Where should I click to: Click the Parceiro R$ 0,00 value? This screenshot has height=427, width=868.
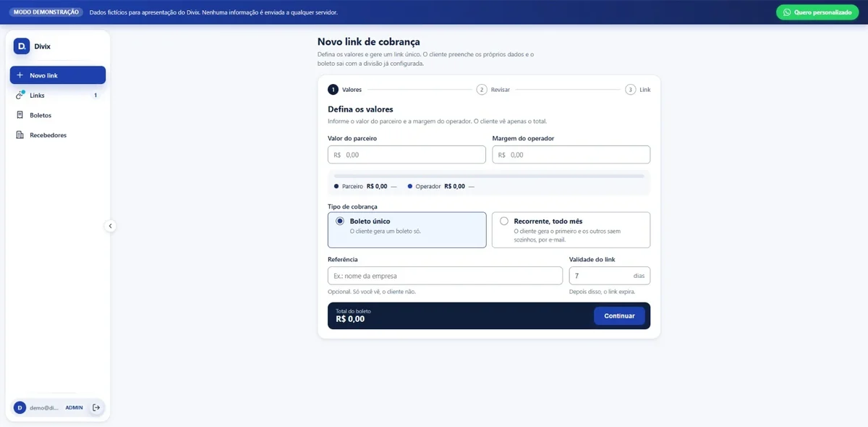(x=377, y=186)
